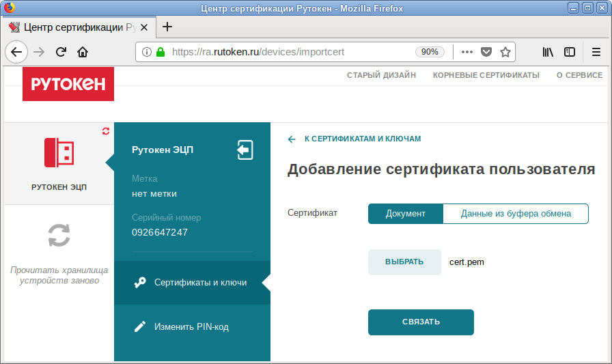
Task: Minimize the Firefox window
Action: pos(573,8)
